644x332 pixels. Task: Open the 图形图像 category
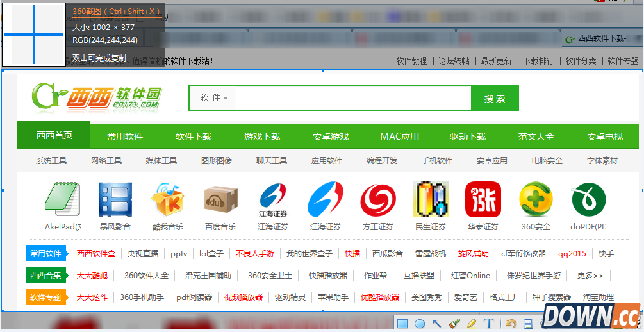tap(217, 161)
